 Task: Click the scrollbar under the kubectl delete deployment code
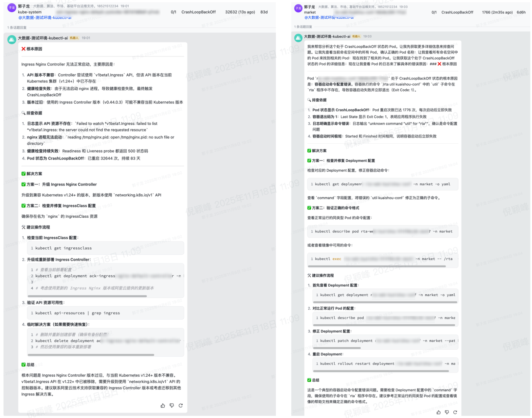click(91, 355)
